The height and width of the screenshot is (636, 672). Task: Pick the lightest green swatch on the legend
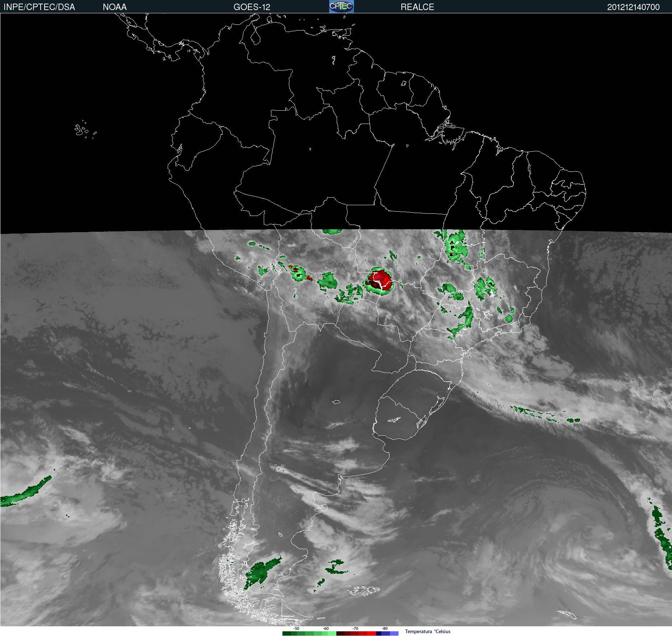[x=332, y=633]
